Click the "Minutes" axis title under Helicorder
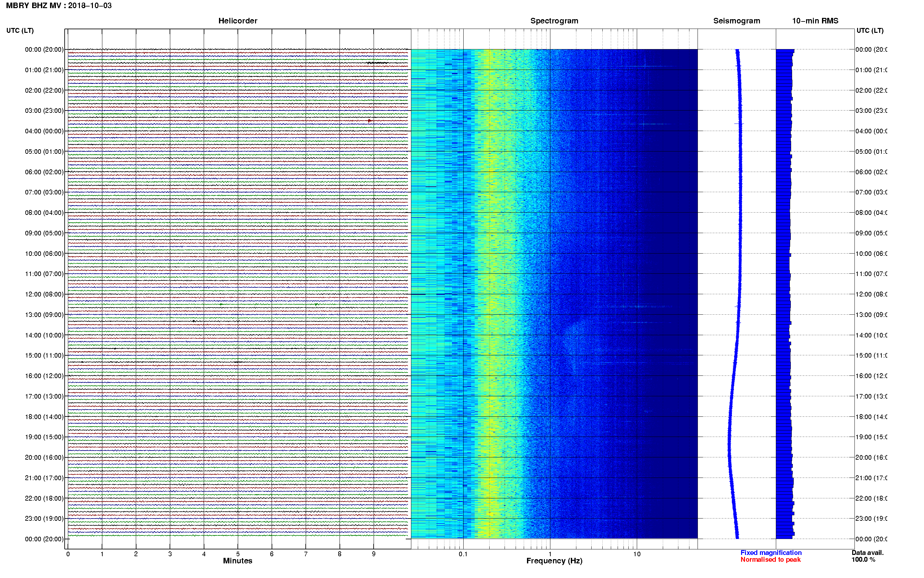The height and width of the screenshot is (578, 924). click(237, 561)
